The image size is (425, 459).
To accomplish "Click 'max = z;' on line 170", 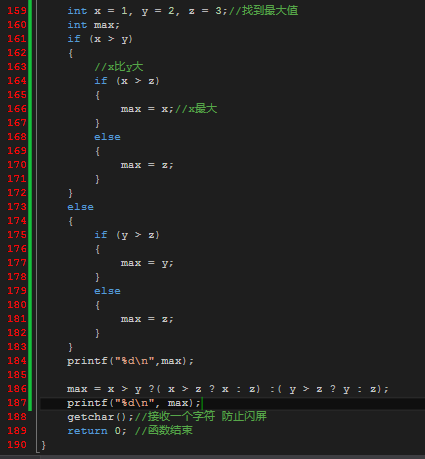I will tap(147, 165).
